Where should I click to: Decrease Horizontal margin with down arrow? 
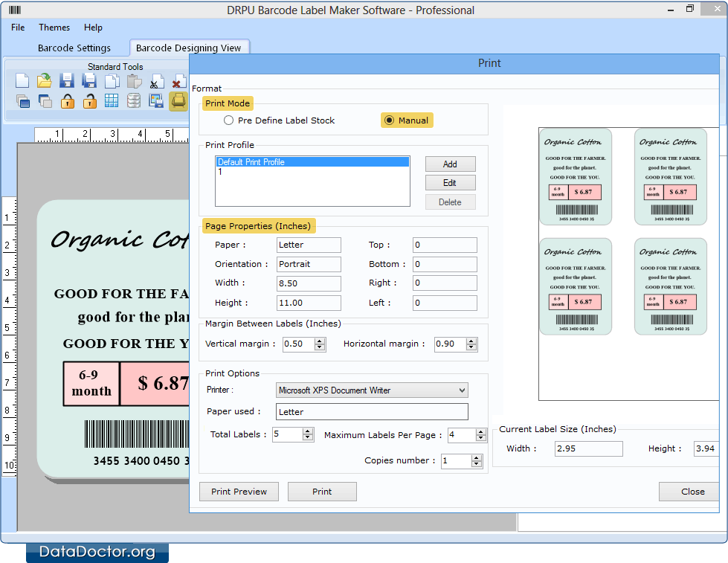click(x=471, y=347)
